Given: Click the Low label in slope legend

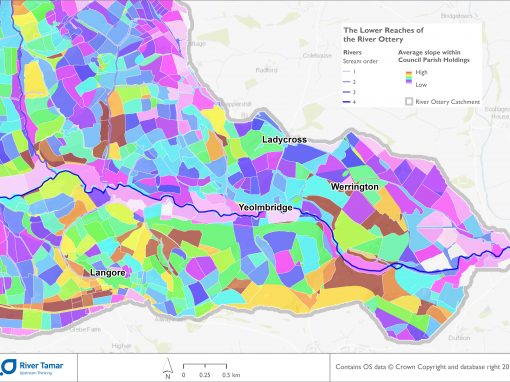Looking at the screenshot, I should tap(421, 85).
